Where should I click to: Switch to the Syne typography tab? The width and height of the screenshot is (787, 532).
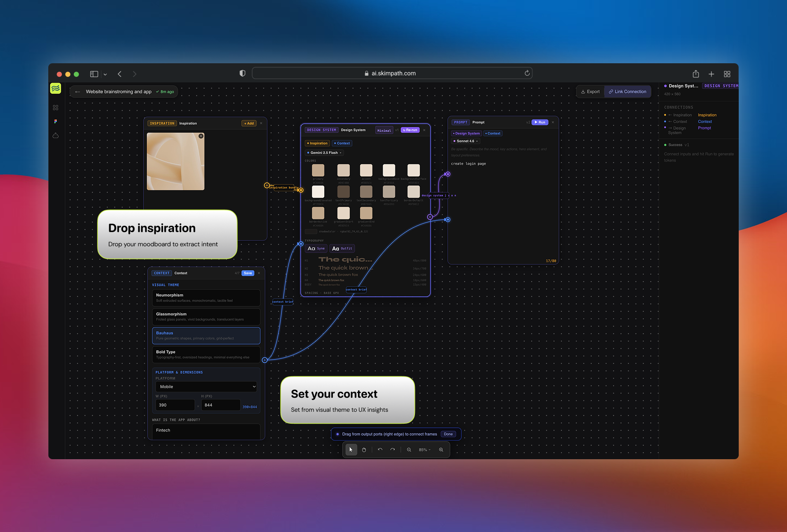pyautogui.click(x=316, y=248)
